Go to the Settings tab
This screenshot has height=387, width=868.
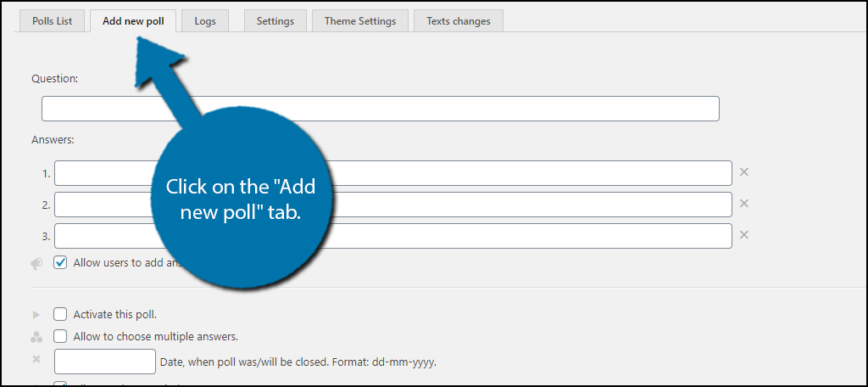[x=275, y=21]
